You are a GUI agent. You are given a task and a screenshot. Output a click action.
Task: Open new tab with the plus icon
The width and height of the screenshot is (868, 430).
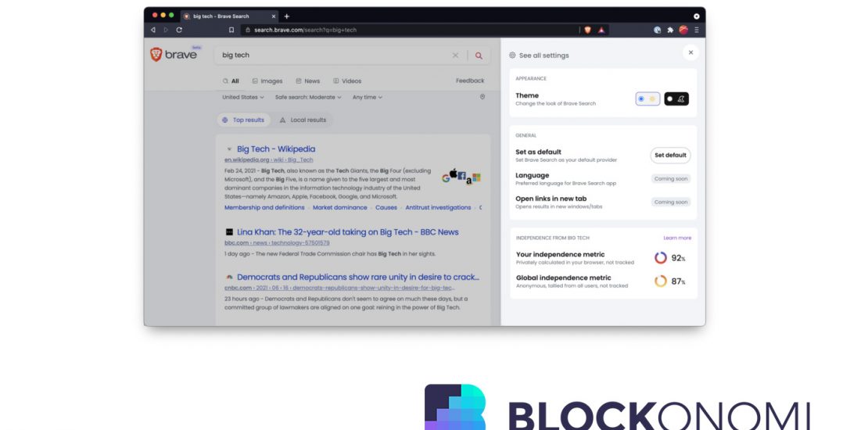[x=287, y=16]
